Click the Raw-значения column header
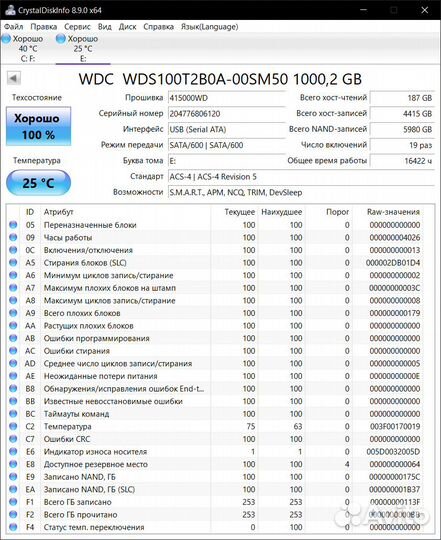 click(393, 212)
